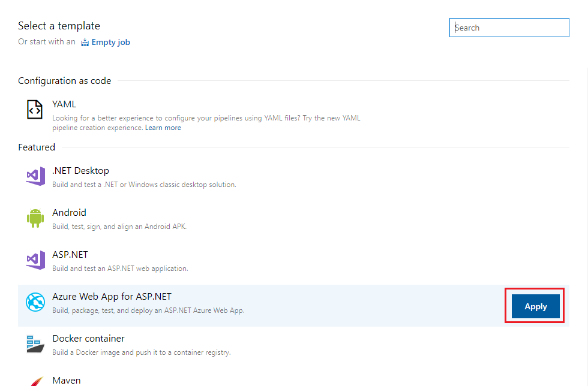Click the Maven feather icon
The height and width of the screenshot is (386, 588).
pos(37,381)
